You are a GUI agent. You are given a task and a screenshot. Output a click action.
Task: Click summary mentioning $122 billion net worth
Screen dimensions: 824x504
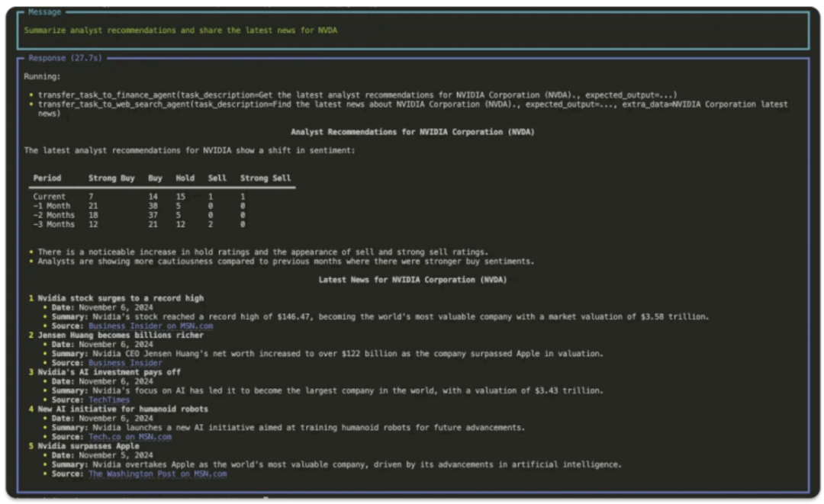327,353
